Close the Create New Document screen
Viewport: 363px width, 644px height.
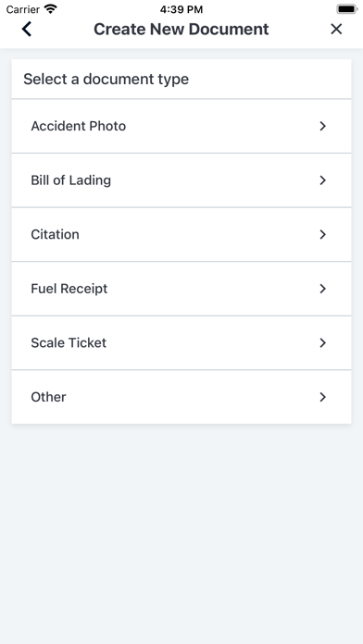[336, 30]
